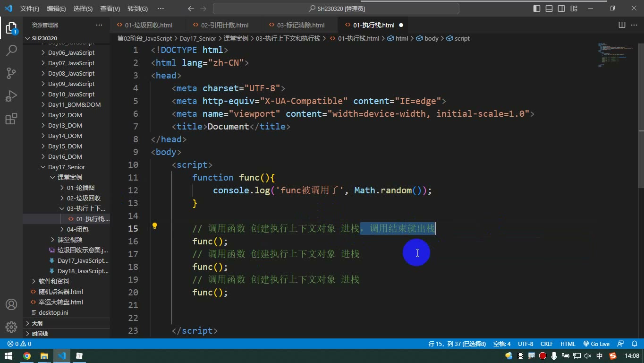Image resolution: width=644 pixels, height=363 pixels.
Task: Click the CRLF end-of-line selector
Action: pos(547,344)
